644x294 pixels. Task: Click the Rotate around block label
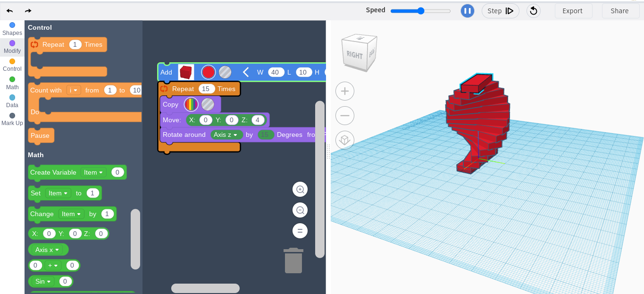point(184,134)
